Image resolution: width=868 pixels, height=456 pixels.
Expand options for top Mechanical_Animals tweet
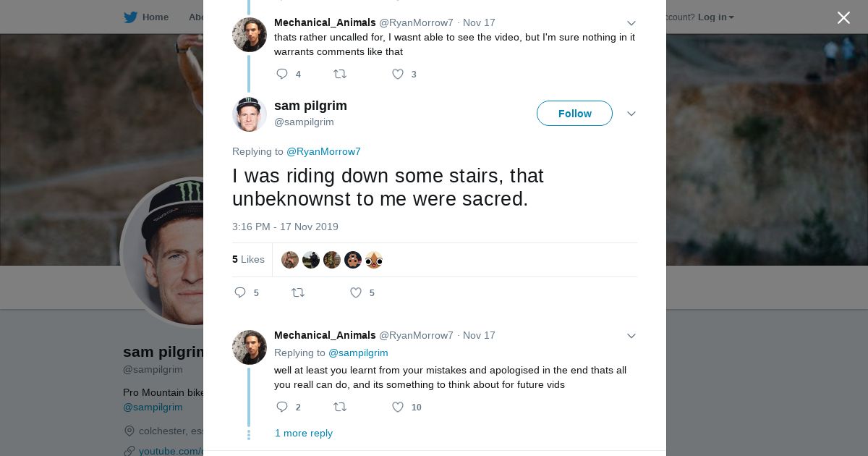coord(631,23)
